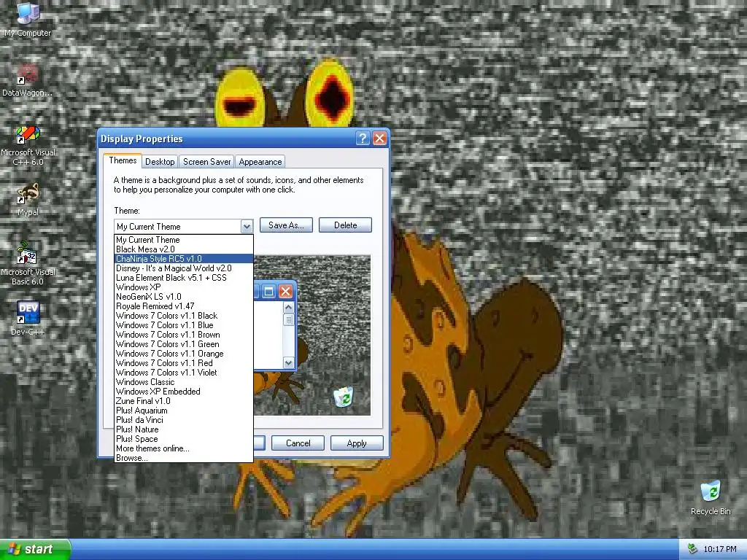Screen dimensions: 747x560
Task: Select Windows 7 Colors v1.1 Black
Action: click(183, 316)
